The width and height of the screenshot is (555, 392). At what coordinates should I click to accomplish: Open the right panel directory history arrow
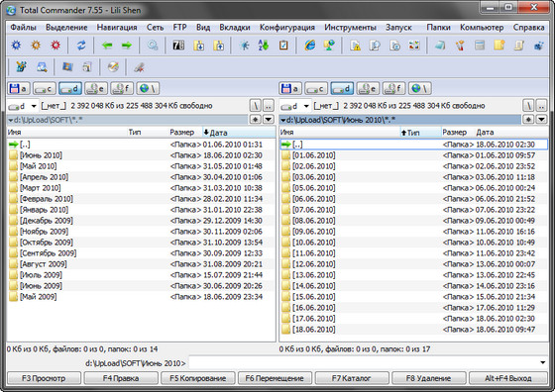click(x=541, y=120)
